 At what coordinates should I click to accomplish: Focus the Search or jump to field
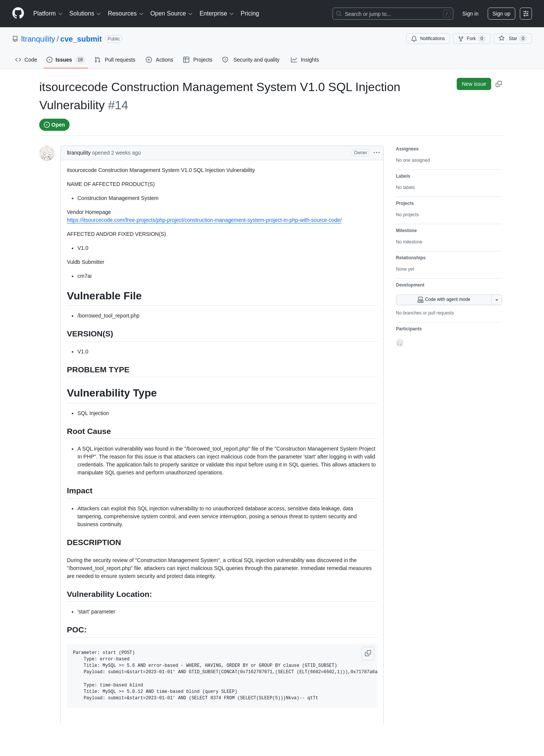click(393, 14)
